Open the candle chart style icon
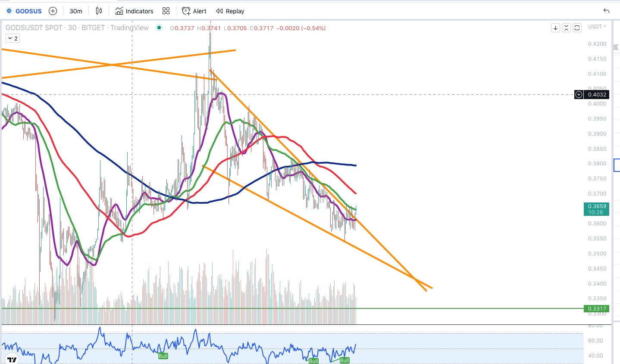The image size is (620, 364). 99,11
